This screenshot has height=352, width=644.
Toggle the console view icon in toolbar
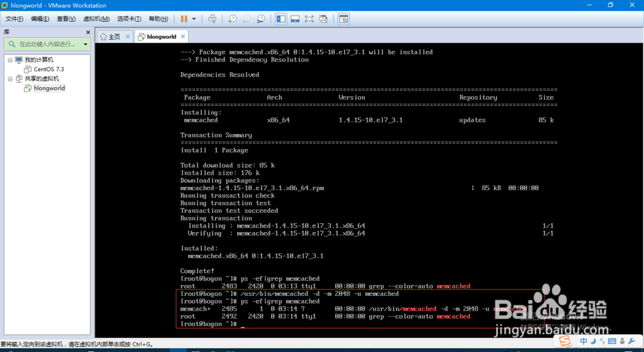point(344,19)
